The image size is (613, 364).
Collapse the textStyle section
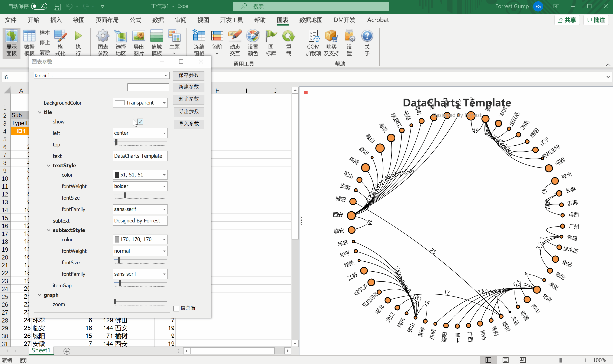coord(49,165)
